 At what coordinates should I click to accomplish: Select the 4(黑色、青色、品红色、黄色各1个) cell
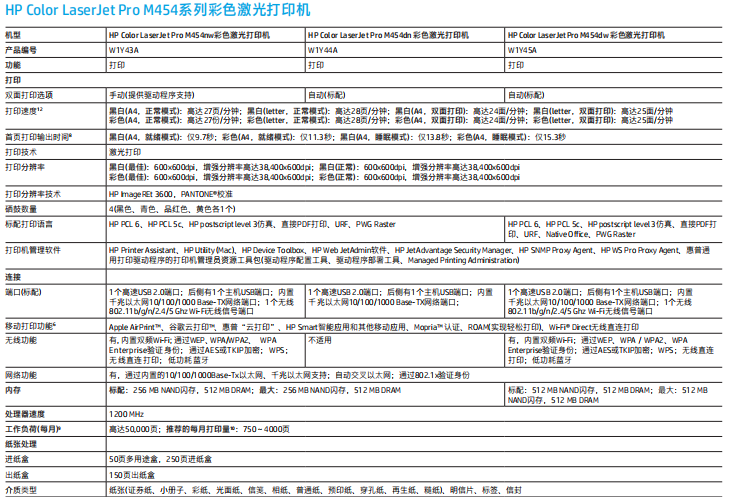click(172, 209)
